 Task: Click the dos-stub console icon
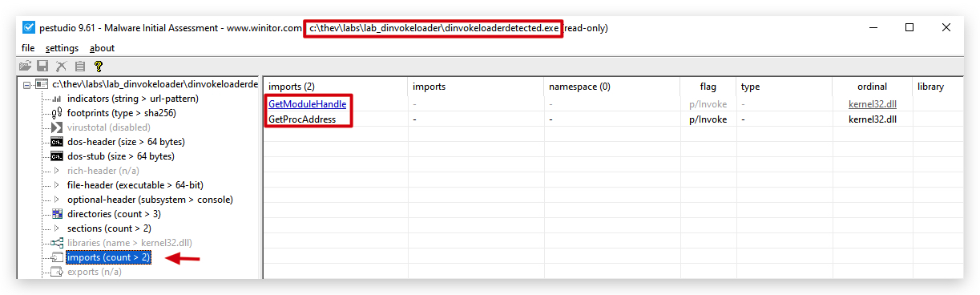click(56, 156)
